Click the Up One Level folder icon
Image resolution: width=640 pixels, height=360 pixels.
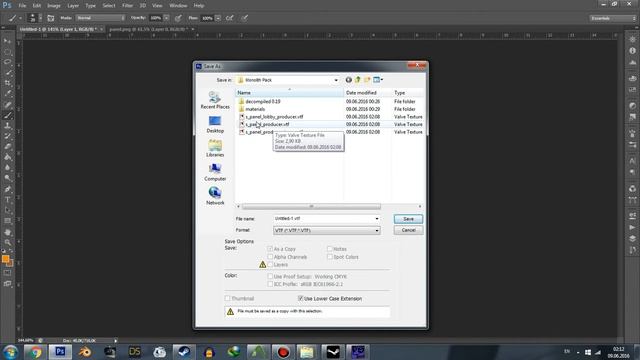tap(358, 80)
